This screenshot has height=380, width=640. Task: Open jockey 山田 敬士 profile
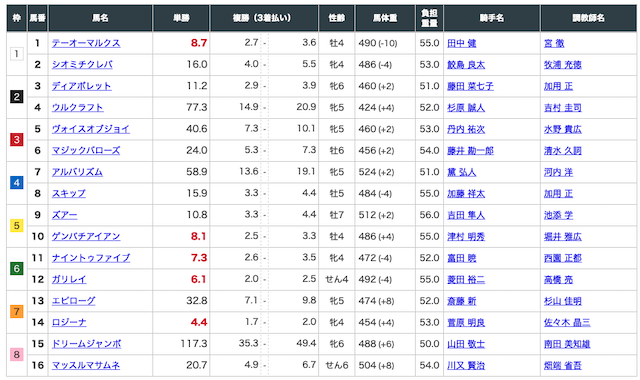point(466,344)
